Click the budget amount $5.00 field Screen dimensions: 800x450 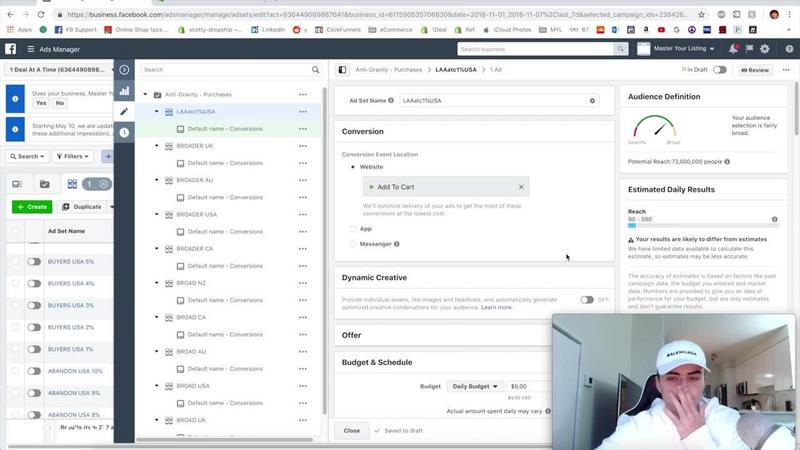click(529, 386)
